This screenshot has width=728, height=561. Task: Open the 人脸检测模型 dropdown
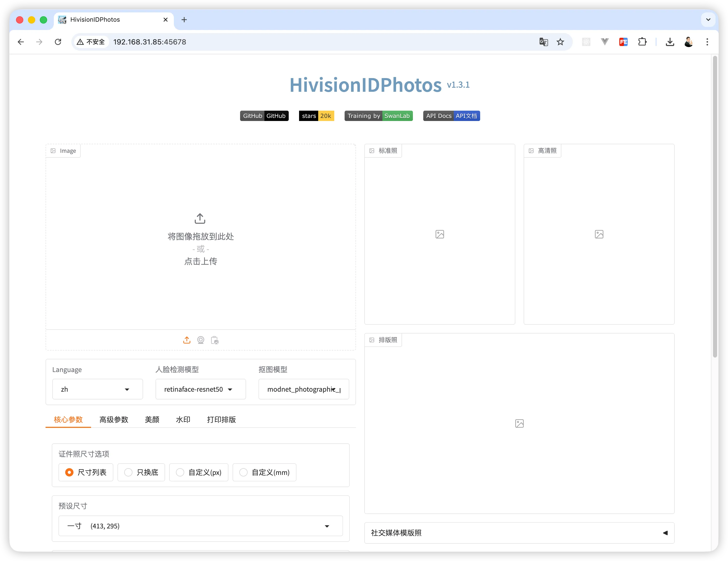201,389
